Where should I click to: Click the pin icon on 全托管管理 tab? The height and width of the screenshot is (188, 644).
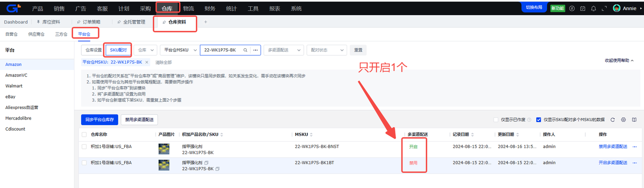tap(119, 22)
